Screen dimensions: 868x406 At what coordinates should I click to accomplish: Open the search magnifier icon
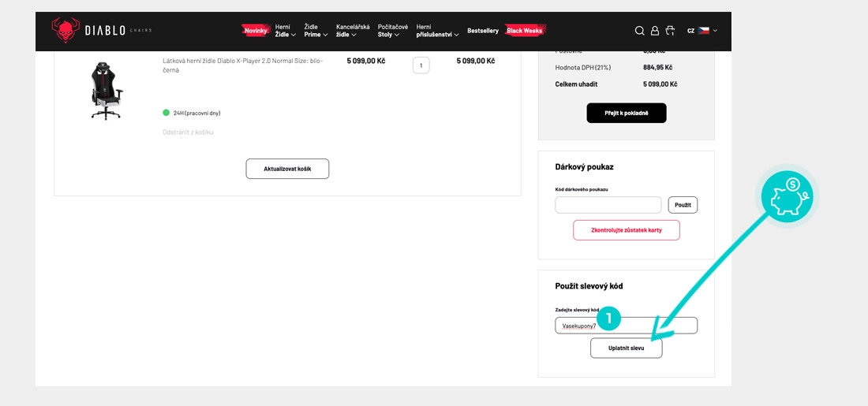pos(640,31)
